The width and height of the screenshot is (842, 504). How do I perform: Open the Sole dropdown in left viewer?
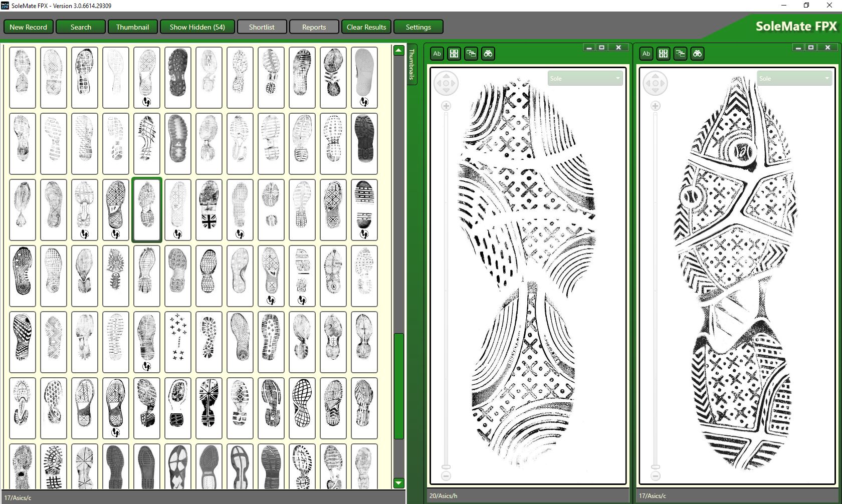pos(584,79)
